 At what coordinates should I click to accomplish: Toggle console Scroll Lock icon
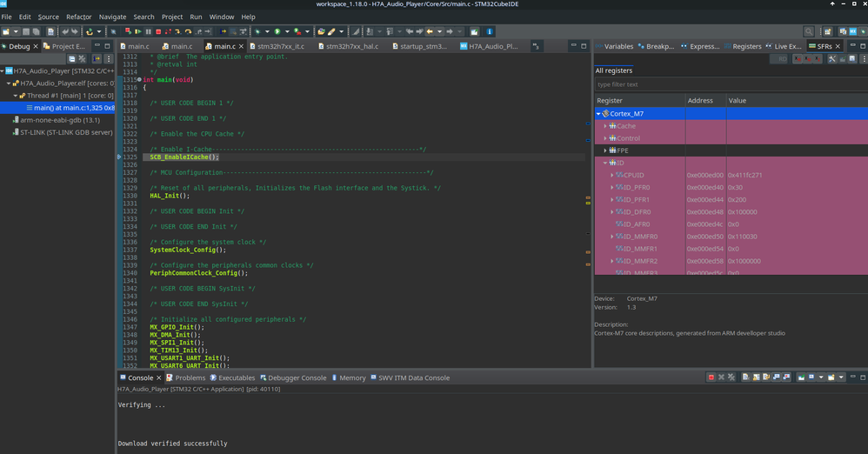(756, 377)
